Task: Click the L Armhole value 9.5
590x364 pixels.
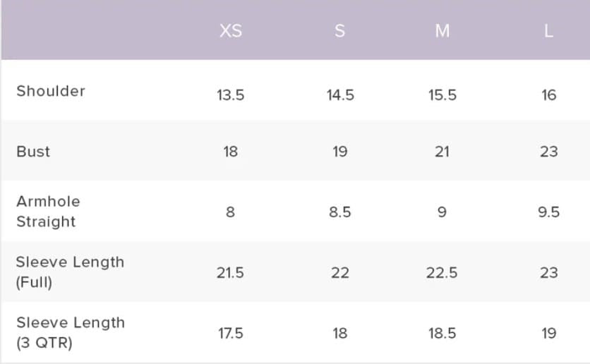Action: [x=548, y=212]
